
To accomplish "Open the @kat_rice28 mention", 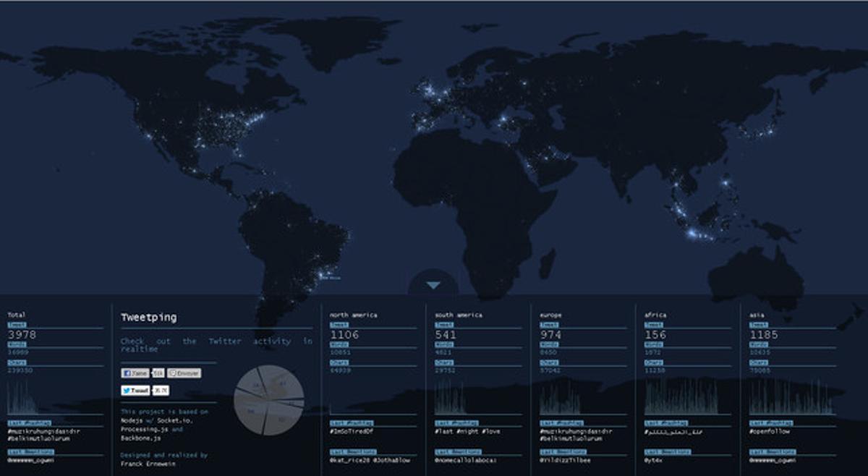I will tap(350, 459).
